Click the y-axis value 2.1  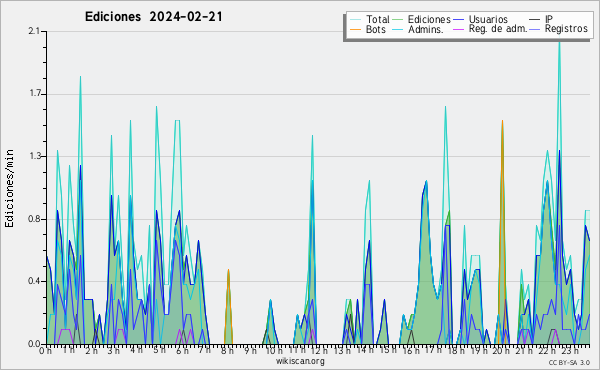click(34, 31)
